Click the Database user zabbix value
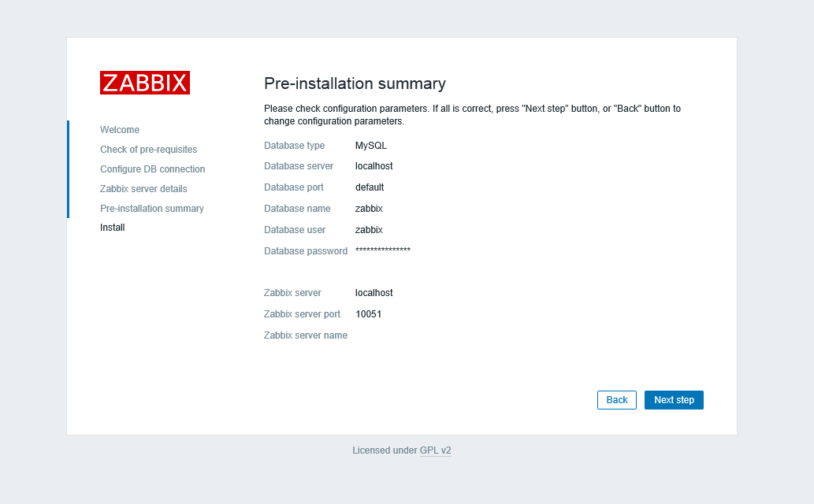Image resolution: width=814 pixels, height=504 pixels. coord(369,230)
